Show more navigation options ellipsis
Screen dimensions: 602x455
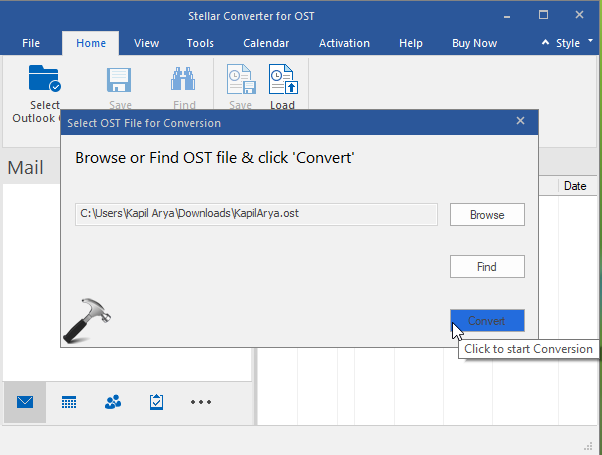(x=201, y=402)
